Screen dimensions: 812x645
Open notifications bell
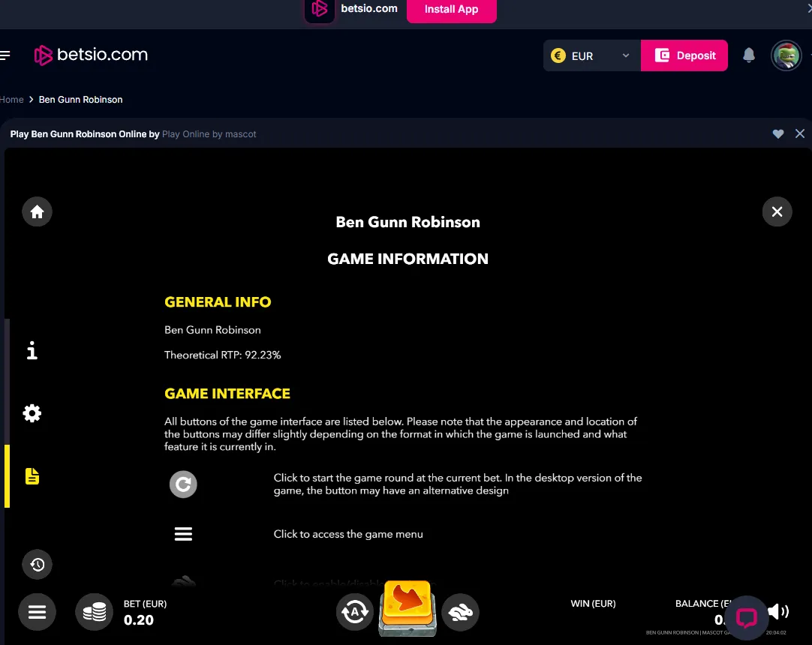pyautogui.click(x=749, y=55)
